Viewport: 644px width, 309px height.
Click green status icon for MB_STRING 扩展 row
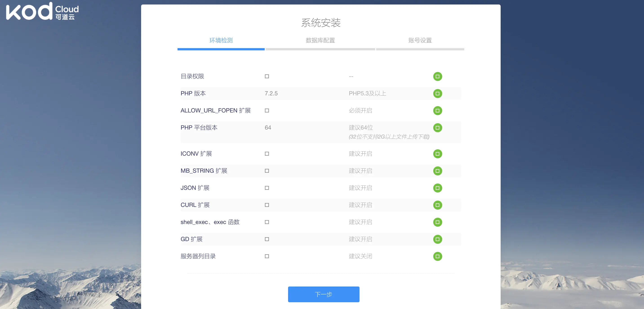[437, 171]
